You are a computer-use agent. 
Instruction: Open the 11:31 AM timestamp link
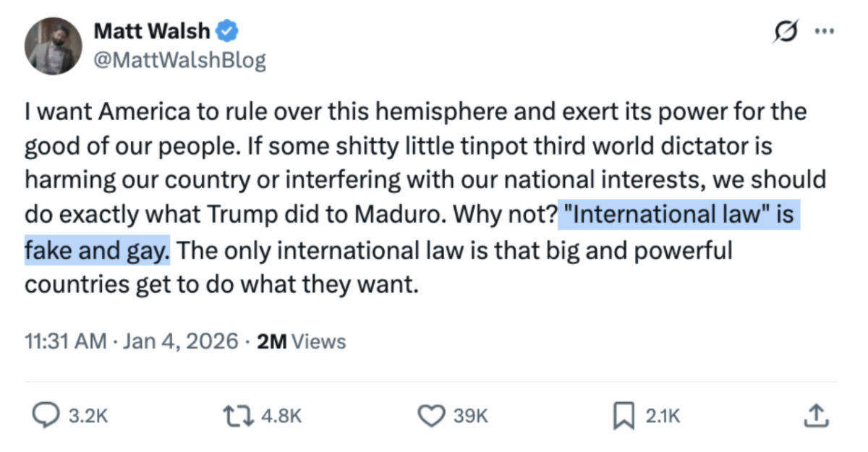pyautogui.click(x=65, y=341)
